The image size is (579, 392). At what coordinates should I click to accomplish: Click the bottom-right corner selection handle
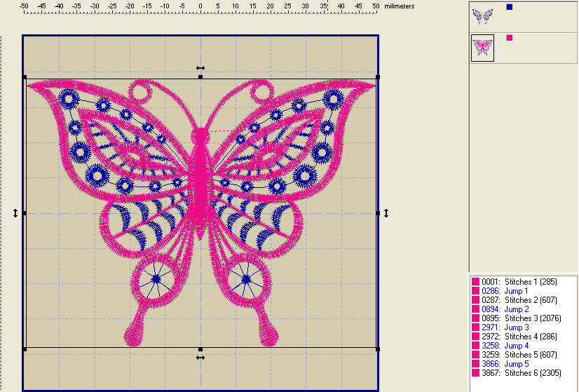pyautogui.click(x=378, y=349)
